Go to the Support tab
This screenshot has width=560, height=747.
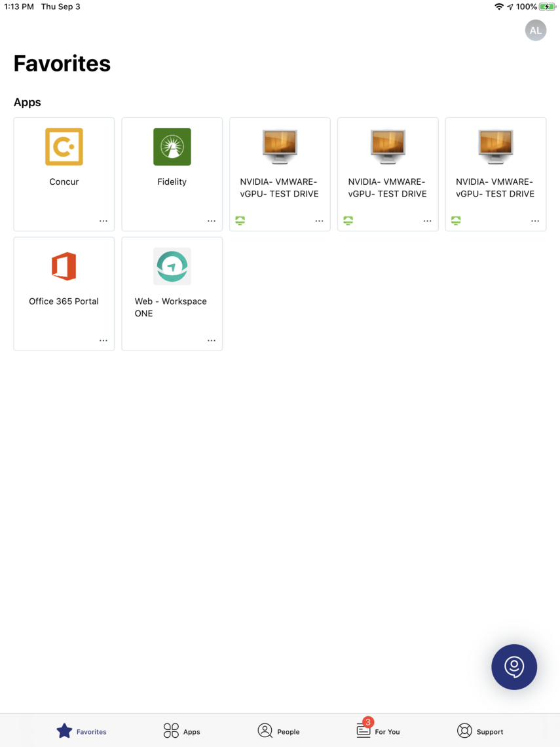click(480, 731)
